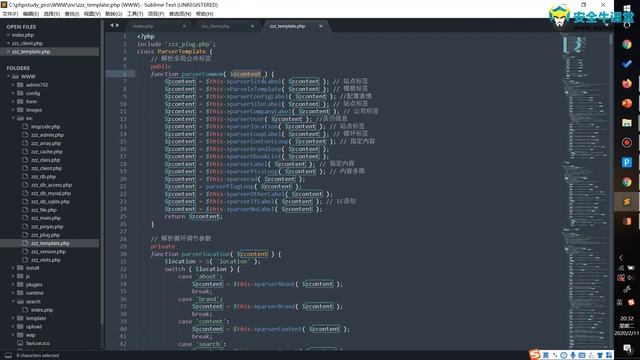Close the zzz_template.php editor tab
This screenshot has height=360, width=640.
pos(321,26)
